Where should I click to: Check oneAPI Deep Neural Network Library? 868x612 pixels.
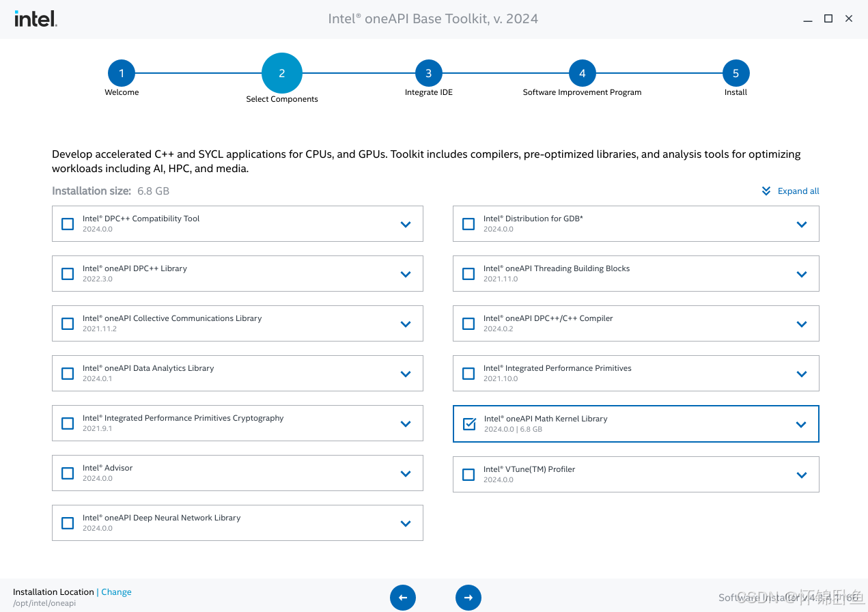[68, 523]
